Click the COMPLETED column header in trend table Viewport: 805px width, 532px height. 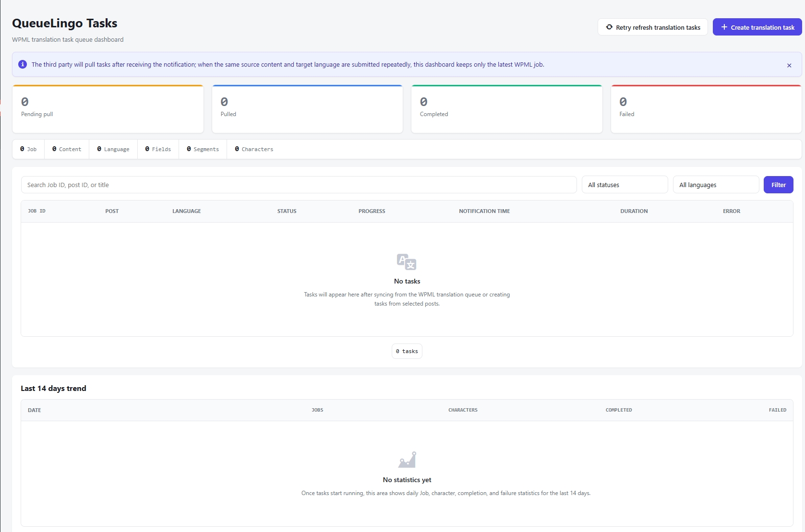tap(619, 410)
